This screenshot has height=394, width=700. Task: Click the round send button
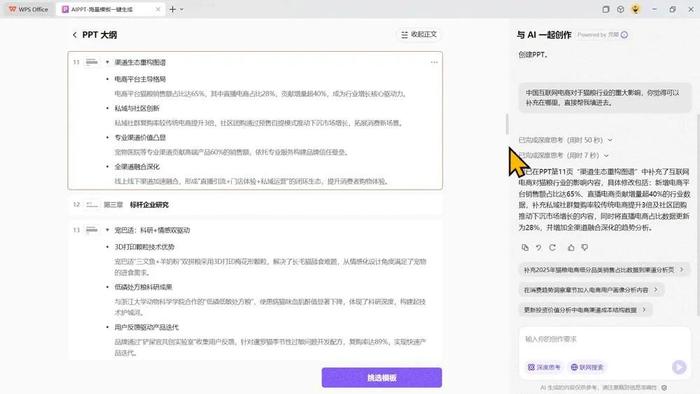679,367
